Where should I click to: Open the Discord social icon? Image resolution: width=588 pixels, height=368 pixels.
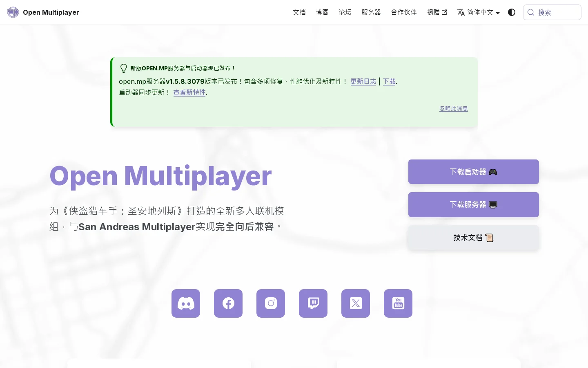click(186, 303)
